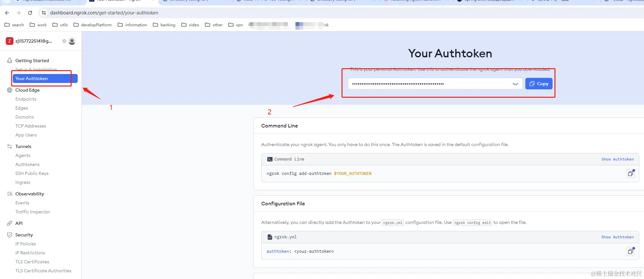Open the vpn bookmarks folder

pyautogui.click(x=236, y=25)
